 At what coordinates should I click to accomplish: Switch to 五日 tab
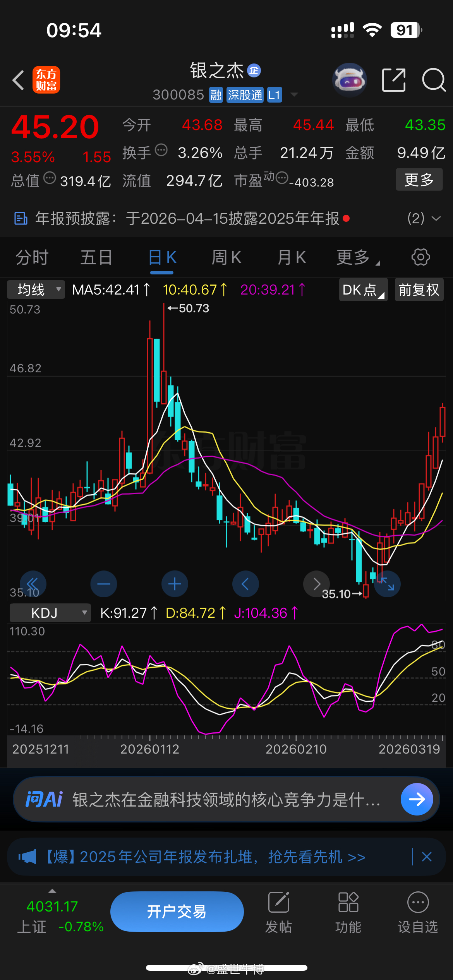pos(97,257)
